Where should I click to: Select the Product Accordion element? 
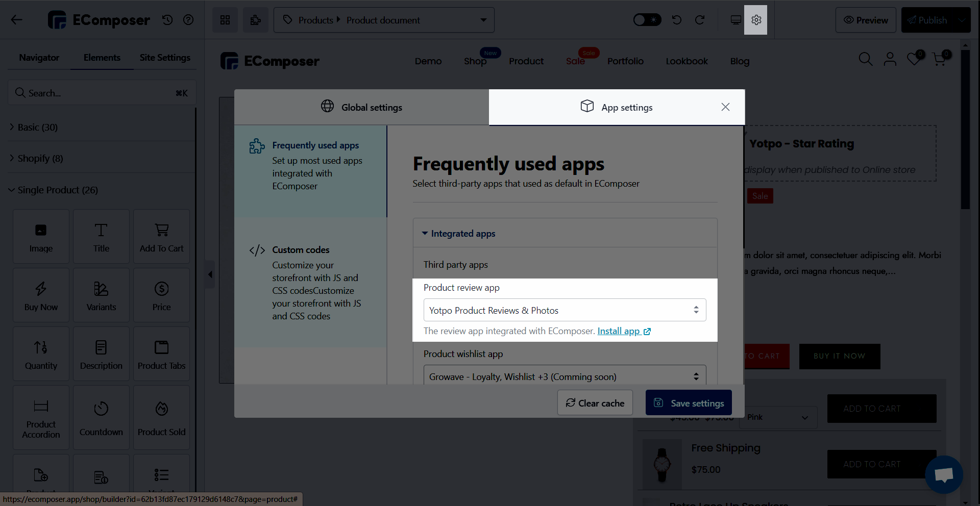point(41,418)
